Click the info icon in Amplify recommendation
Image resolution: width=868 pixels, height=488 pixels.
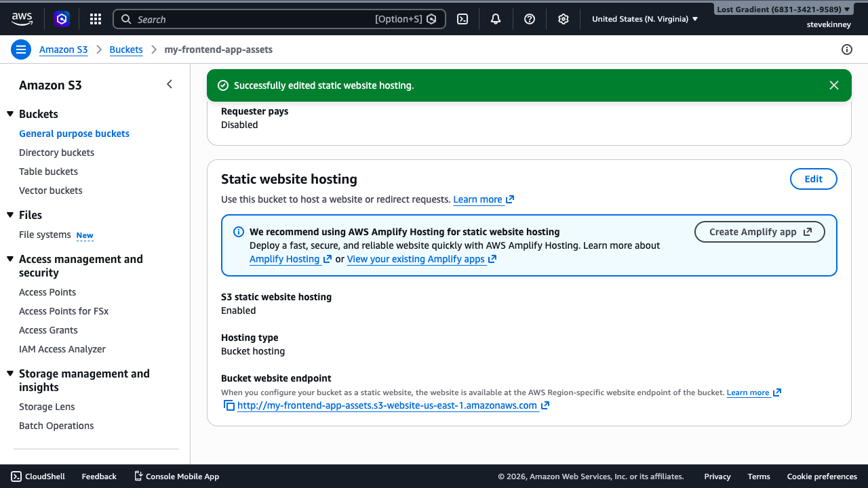[x=239, y=232]
